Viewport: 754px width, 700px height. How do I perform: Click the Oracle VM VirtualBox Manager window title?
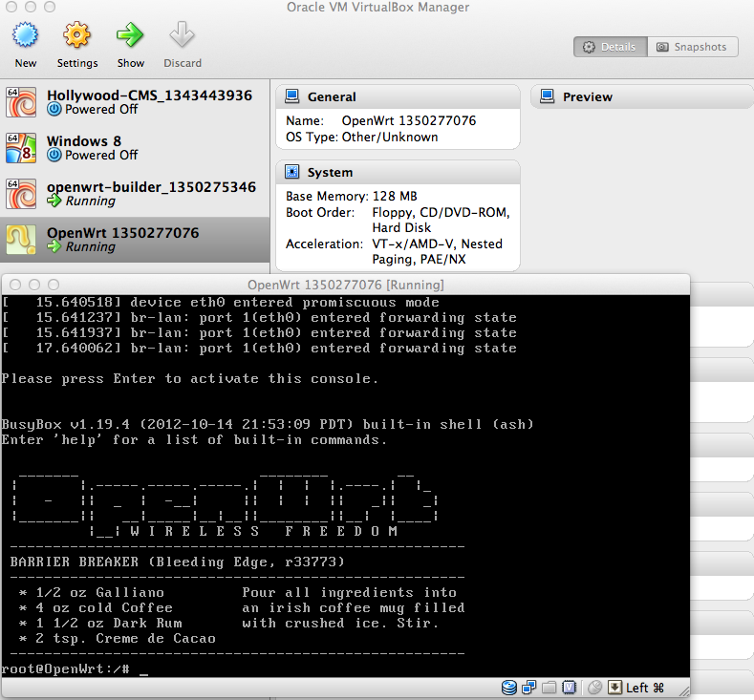tap(378, 8)
